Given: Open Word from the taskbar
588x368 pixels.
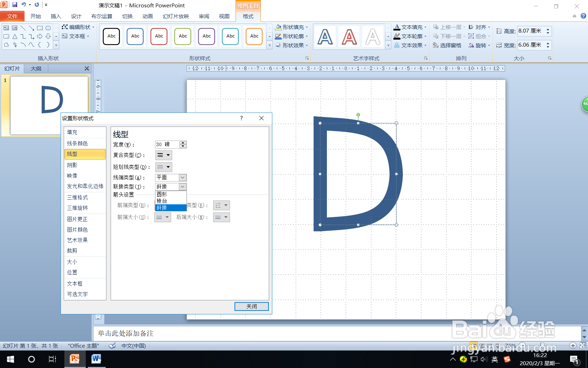Looking at the screenshot, I should click(96, 359).
